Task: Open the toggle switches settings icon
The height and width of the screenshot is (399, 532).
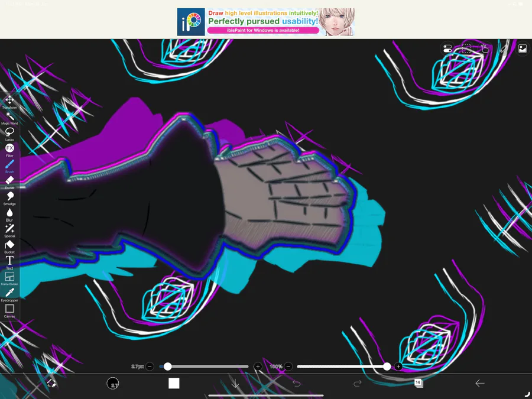Action: [447, 49]
